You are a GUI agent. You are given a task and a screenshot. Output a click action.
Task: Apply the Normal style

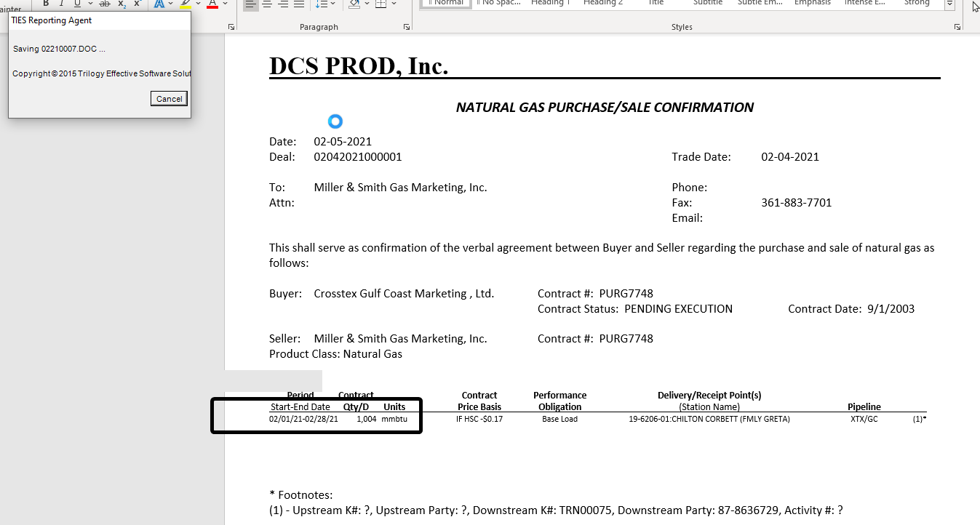coord(446,3)
